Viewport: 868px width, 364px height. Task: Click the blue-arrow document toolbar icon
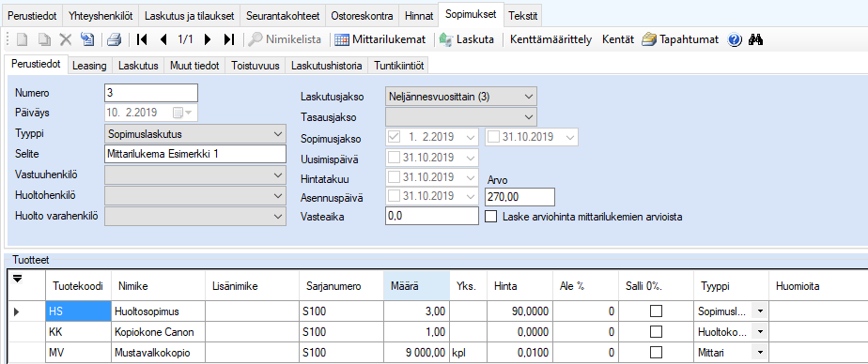click(87, 39)
